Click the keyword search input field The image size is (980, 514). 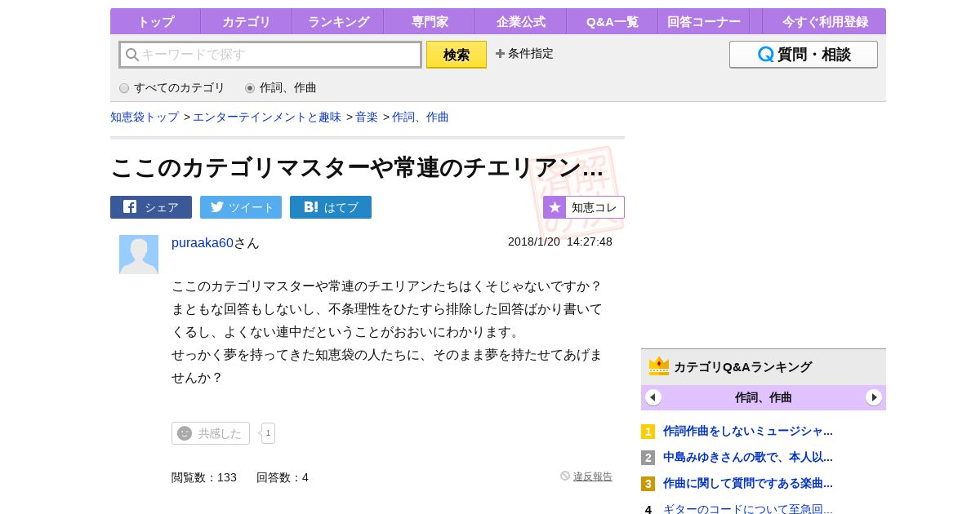click(x=270, y=55)
